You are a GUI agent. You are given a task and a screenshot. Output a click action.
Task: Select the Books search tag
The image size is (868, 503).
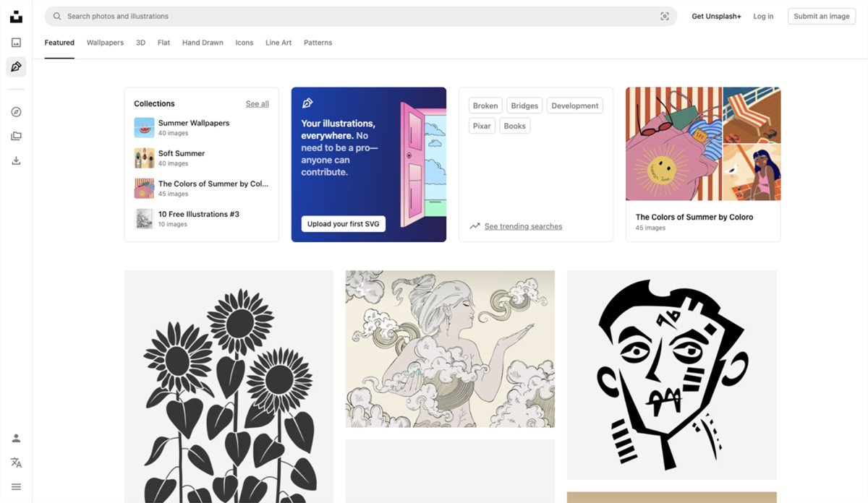(515, 126)
